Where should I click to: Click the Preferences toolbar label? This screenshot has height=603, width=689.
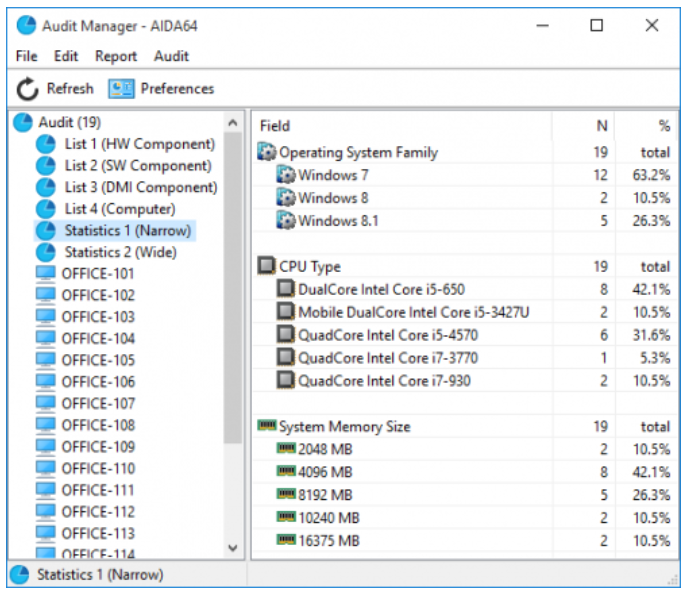[177, 89]
